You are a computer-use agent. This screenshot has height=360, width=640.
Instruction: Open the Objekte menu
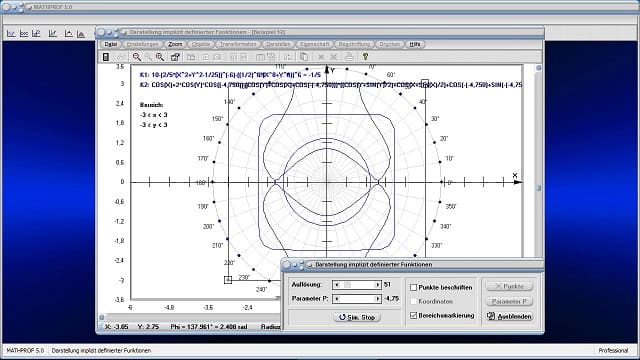[201, 44]
